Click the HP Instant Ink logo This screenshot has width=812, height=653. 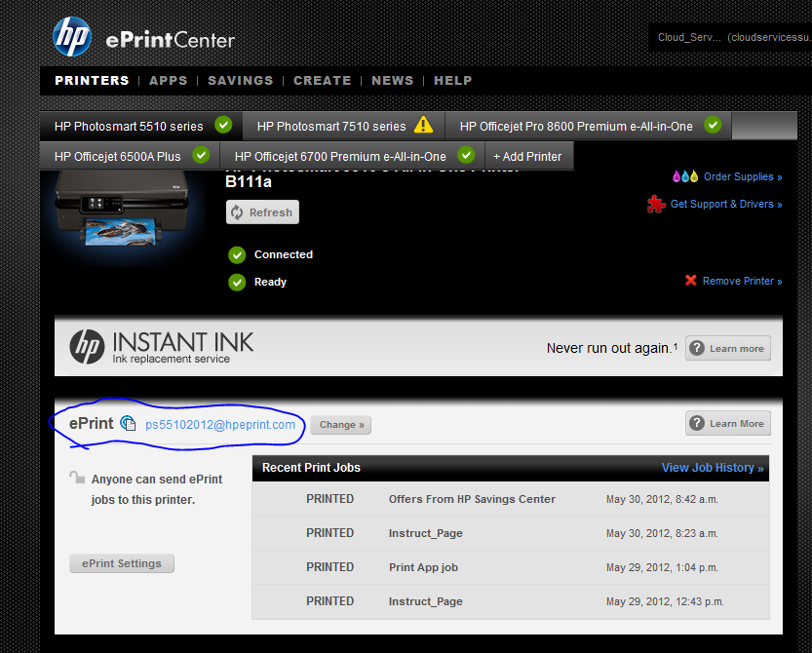[86, 346]
